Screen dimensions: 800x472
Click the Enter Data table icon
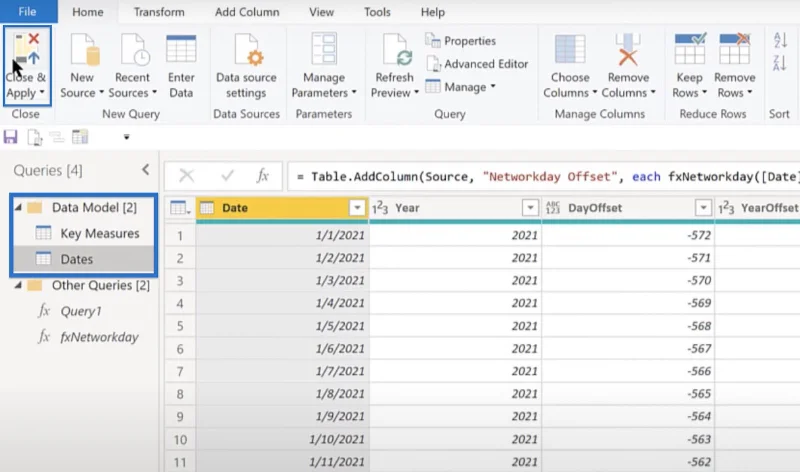[181, 49]
